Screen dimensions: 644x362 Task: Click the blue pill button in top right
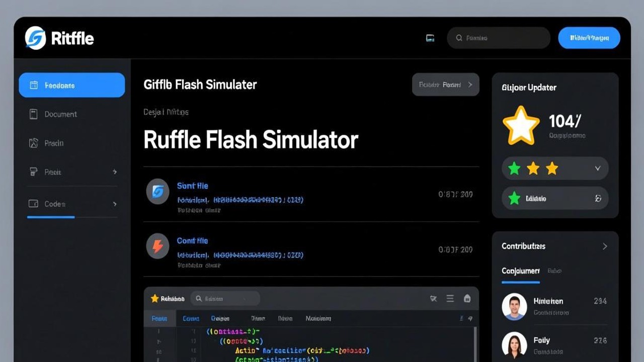589,38
